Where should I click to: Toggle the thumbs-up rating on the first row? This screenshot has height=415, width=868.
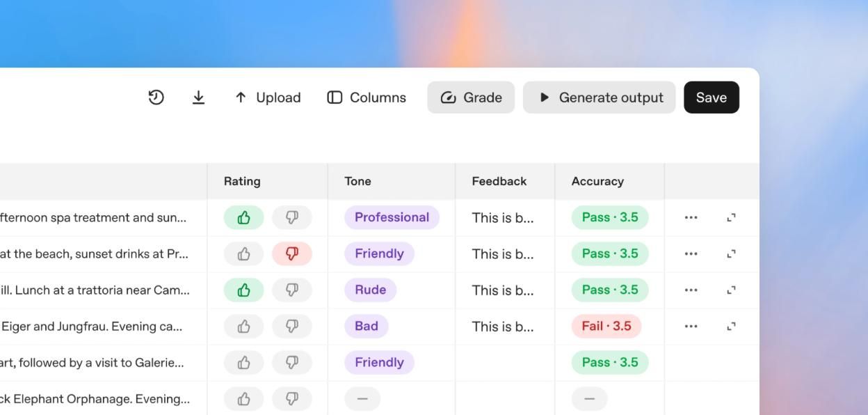[x=243, y=217]
